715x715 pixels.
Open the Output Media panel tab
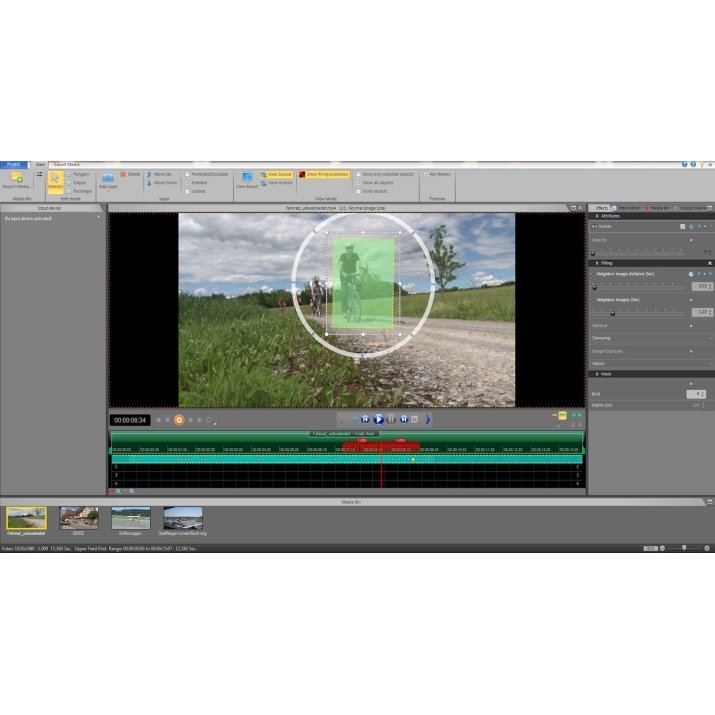click(690, 208)
